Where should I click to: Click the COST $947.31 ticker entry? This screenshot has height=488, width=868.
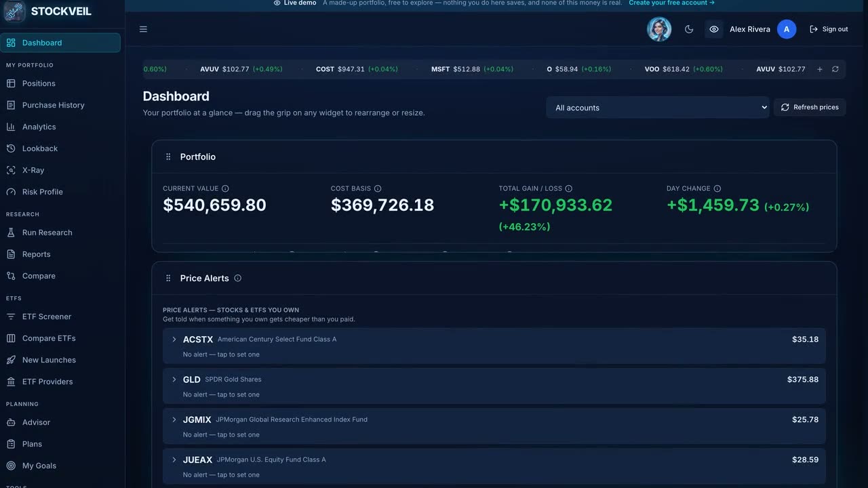coord(357,69)
